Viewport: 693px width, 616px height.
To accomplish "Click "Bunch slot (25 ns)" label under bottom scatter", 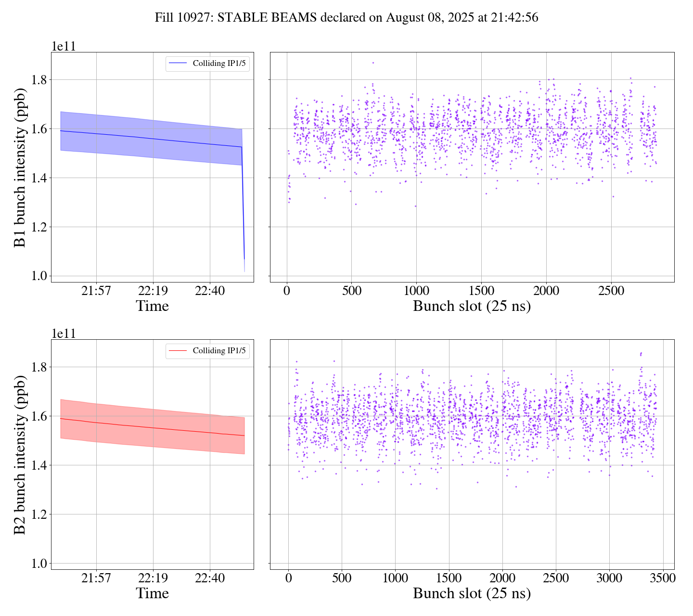I will [472, 593].
